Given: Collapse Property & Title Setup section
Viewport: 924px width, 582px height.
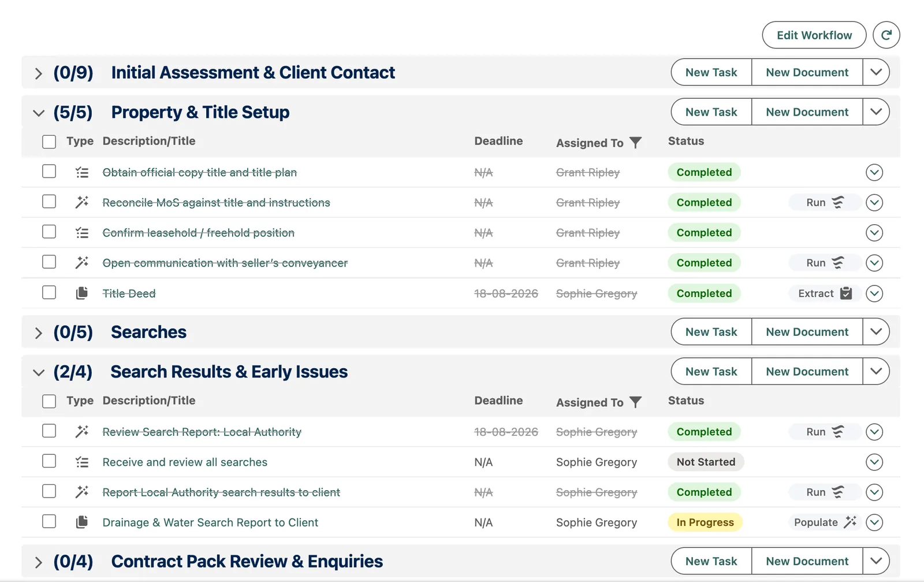Looking at the screenshot, I should [38, 113].
